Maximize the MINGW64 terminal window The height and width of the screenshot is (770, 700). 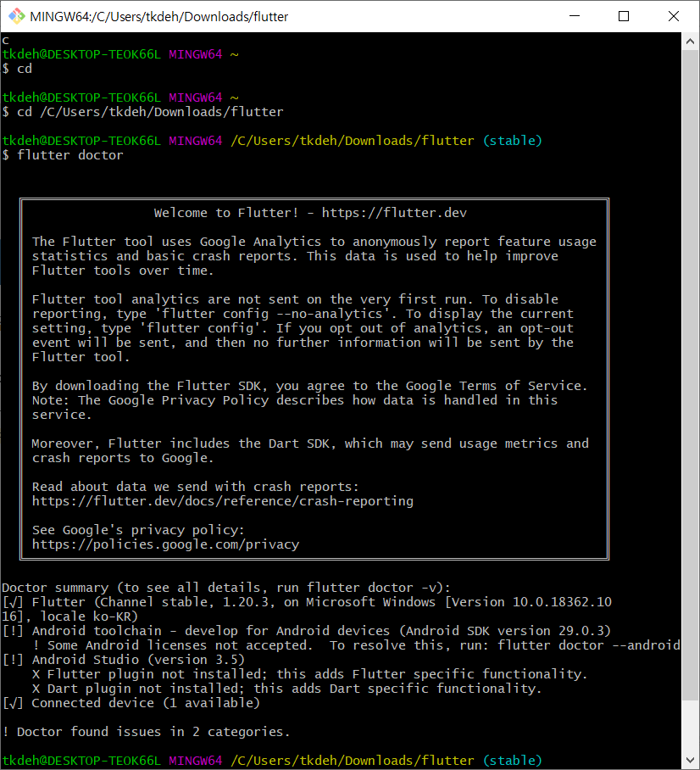624,16
